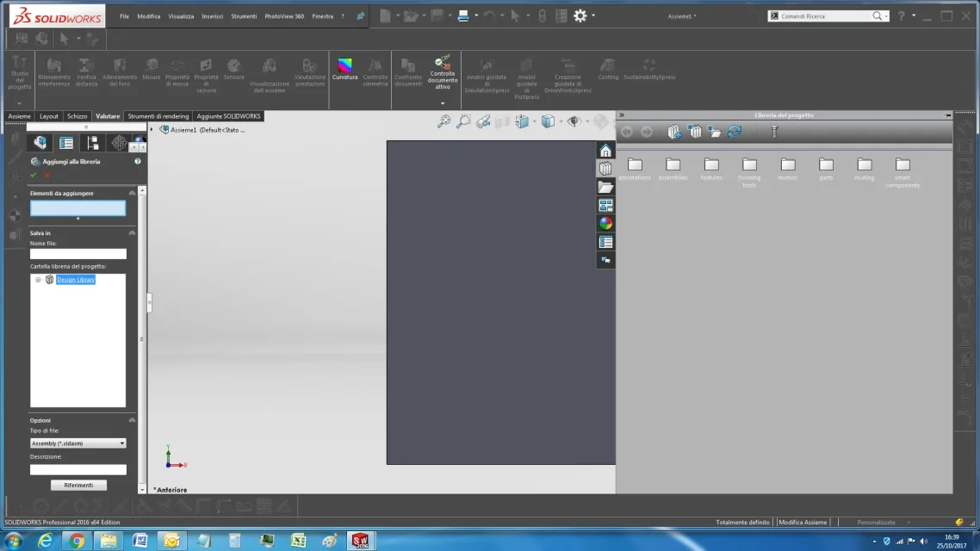Click Previous view icon
Screen dimensions: 980x551
click(483, 121)
